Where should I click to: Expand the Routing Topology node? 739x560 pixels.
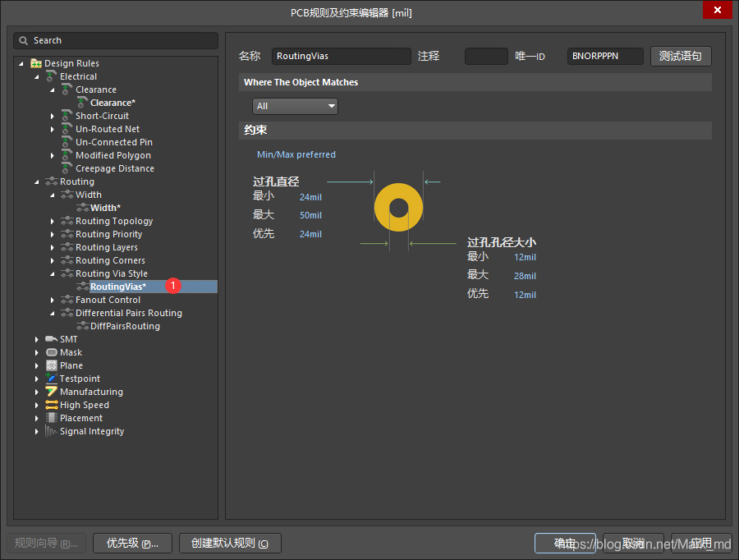(x=53, y=221)
